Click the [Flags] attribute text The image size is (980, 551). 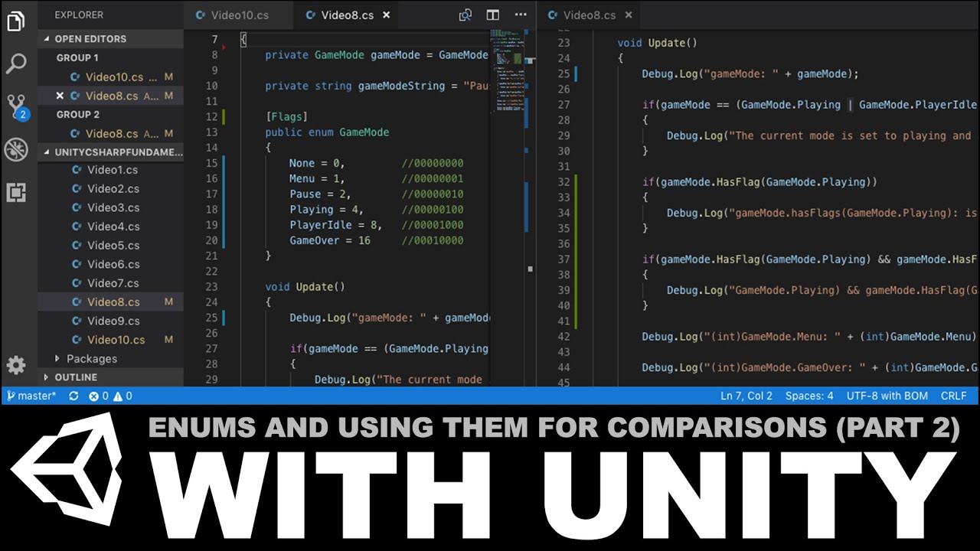pyautogui.click(x=286, y=116)
